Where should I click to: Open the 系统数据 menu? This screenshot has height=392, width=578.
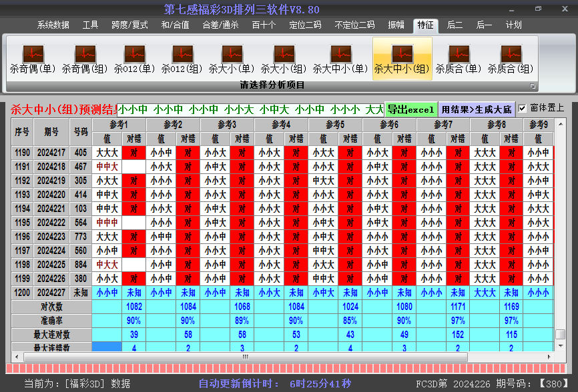53,25
